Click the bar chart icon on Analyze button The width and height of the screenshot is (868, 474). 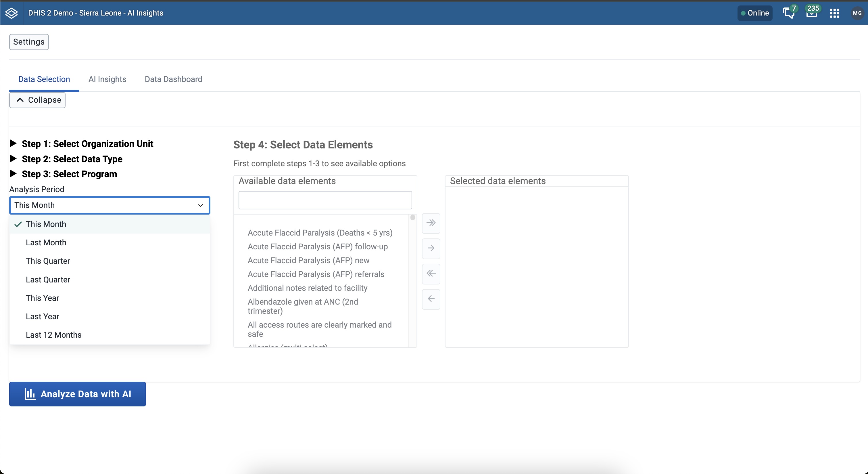click(30, 394)
